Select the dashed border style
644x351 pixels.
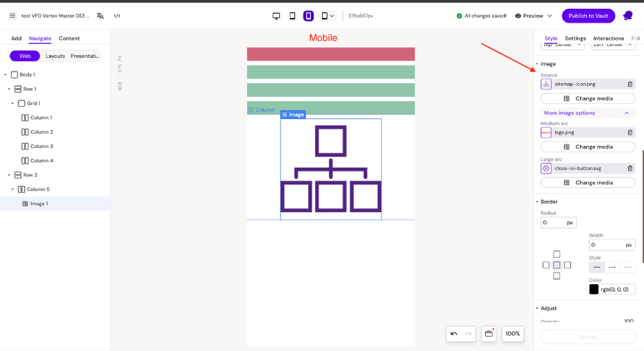tap(612, 267)
